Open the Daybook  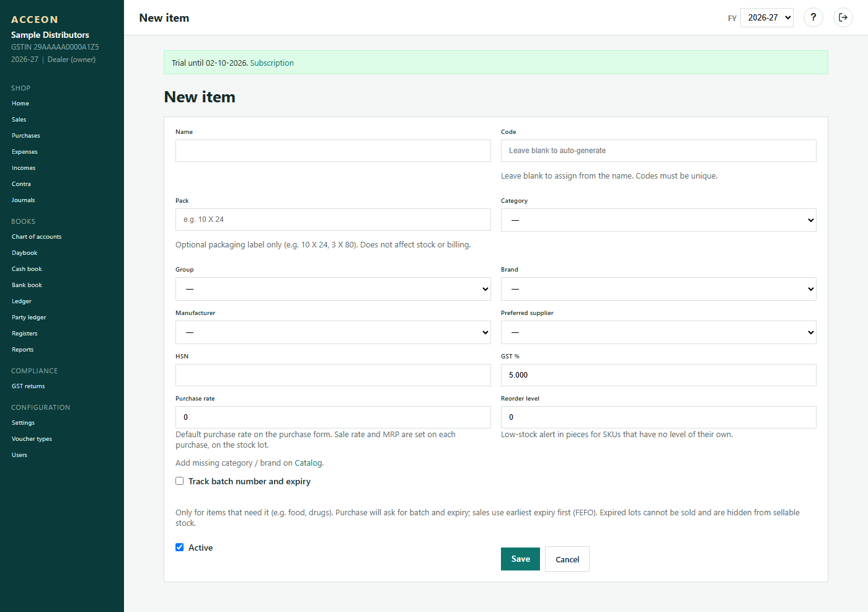[25, 253]
